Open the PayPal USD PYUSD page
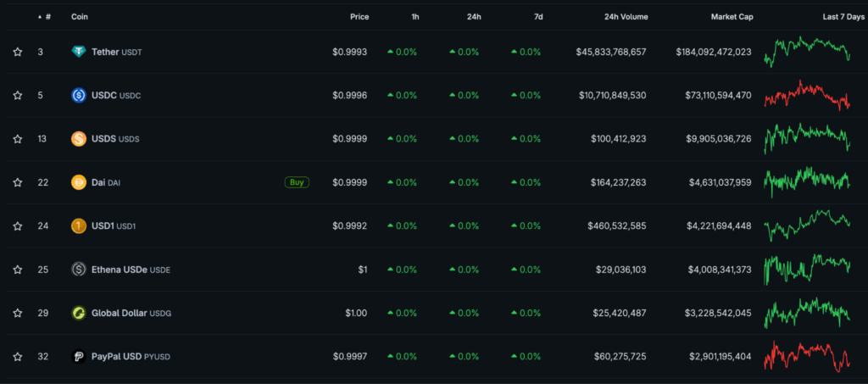The image size is (868, 384). tap(131, 357)
